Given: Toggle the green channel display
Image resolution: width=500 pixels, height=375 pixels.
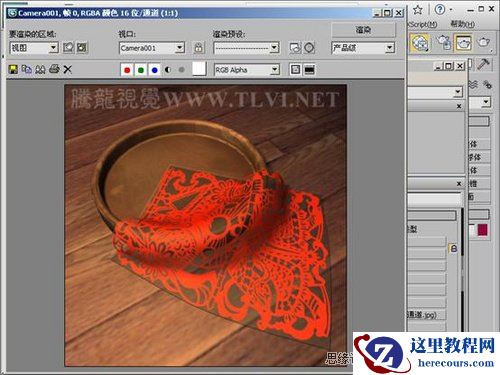Looking at the screenshot, I should click(x=141, y=70).
